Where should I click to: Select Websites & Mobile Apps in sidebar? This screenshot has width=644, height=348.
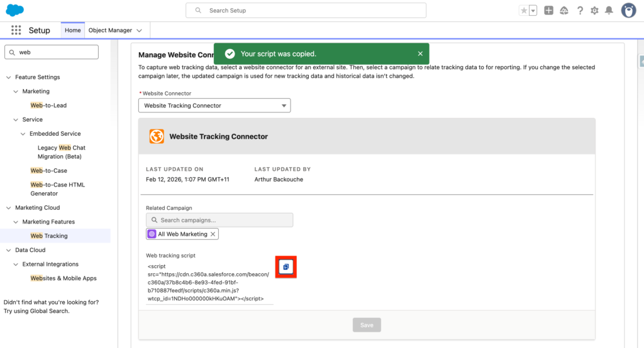pos(64,278)
